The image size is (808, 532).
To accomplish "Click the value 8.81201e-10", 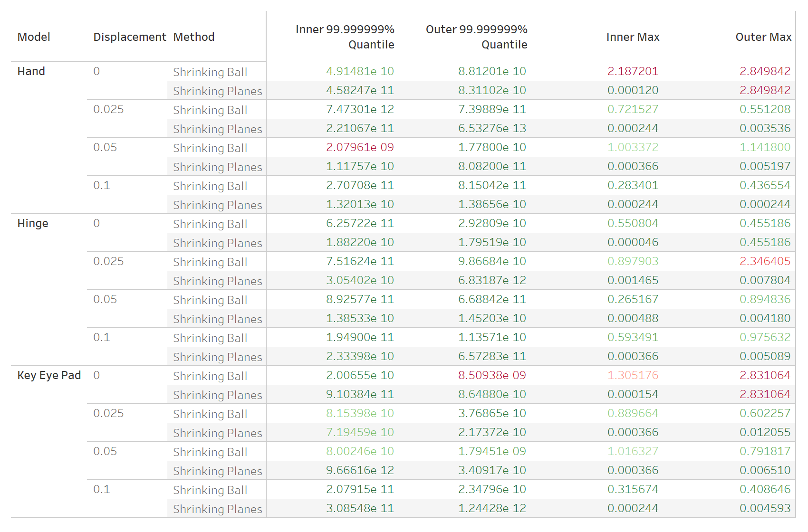I will coord(492,71).
